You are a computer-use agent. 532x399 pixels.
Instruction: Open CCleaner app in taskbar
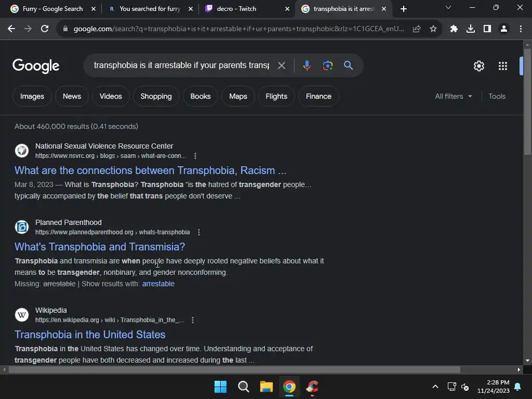click(312, 387)
